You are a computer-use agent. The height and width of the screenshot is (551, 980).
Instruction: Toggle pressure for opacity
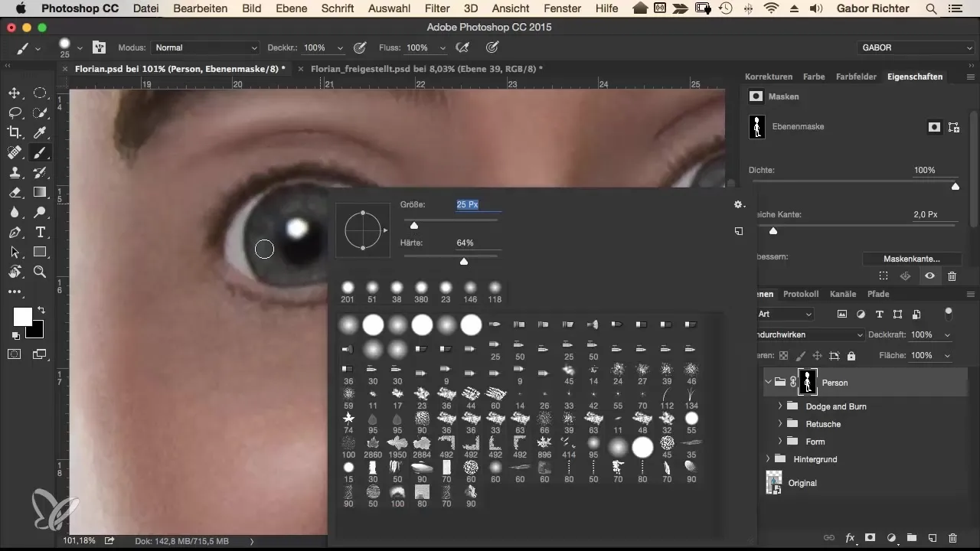click(x=359, y=47)
